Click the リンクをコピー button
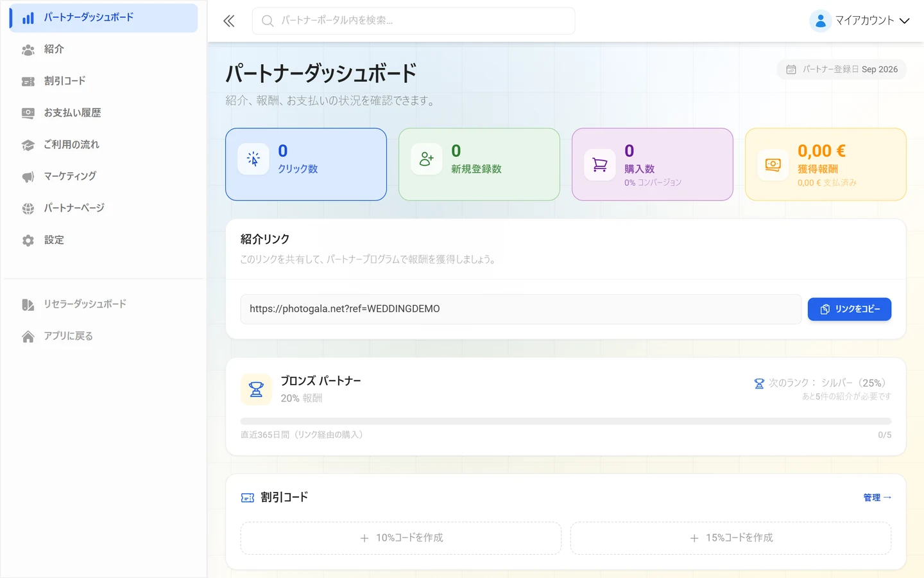The height and width of the screenshot is (578, 924). [x=849, y=309]
